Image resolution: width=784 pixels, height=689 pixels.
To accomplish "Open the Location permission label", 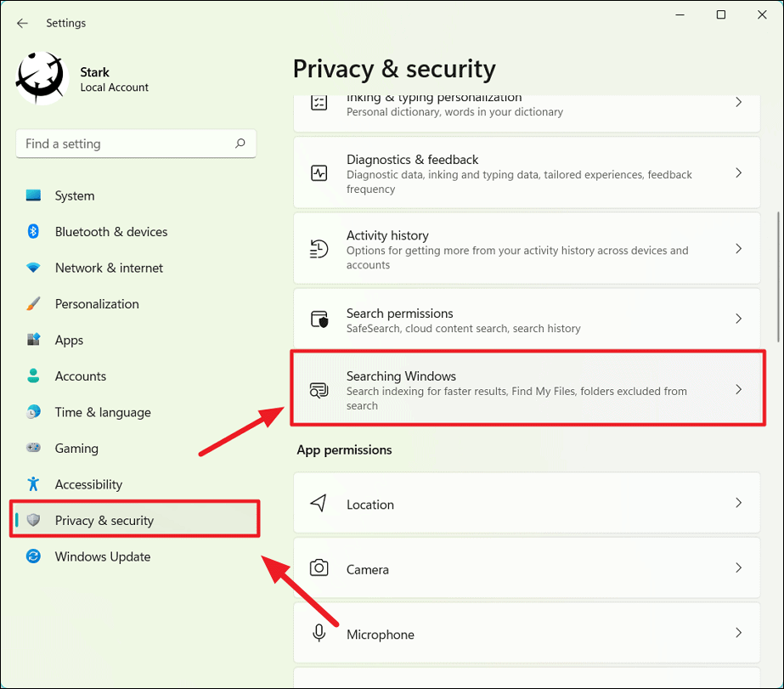I will (370, 505).
